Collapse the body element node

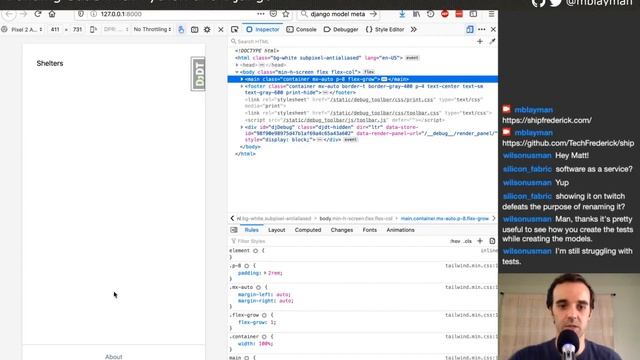click(x=237, y=72)
